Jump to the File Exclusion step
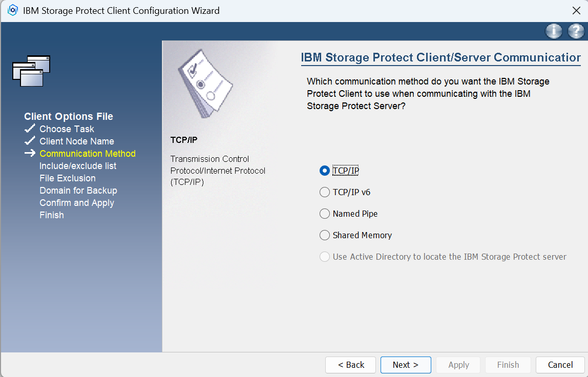 pyautogui.click(x=68, y=178)
